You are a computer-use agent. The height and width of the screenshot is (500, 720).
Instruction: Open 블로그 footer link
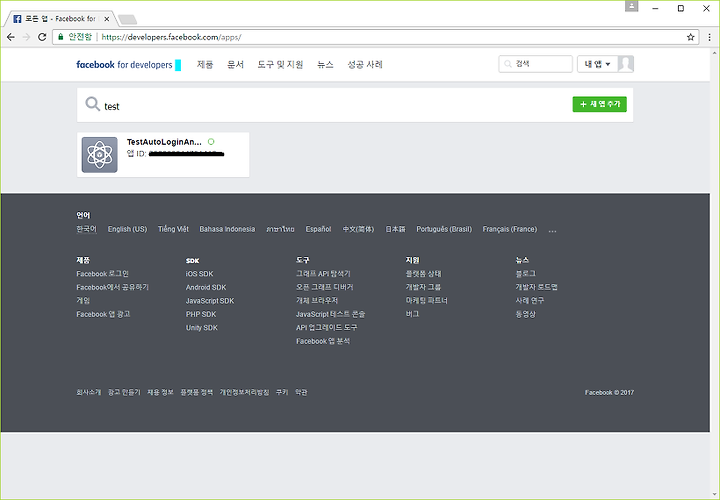coord(526,274)
